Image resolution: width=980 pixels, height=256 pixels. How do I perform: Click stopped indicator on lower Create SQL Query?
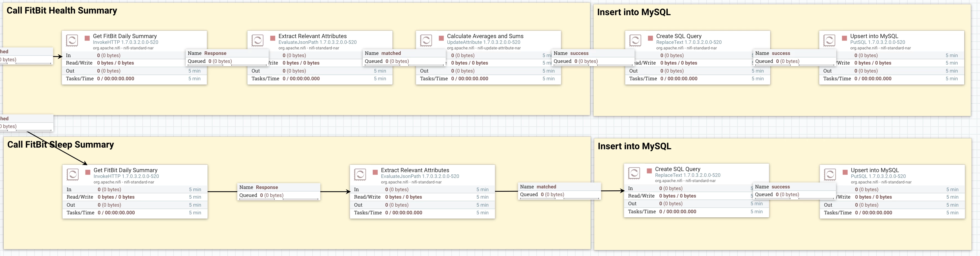[x=649, y=171]
